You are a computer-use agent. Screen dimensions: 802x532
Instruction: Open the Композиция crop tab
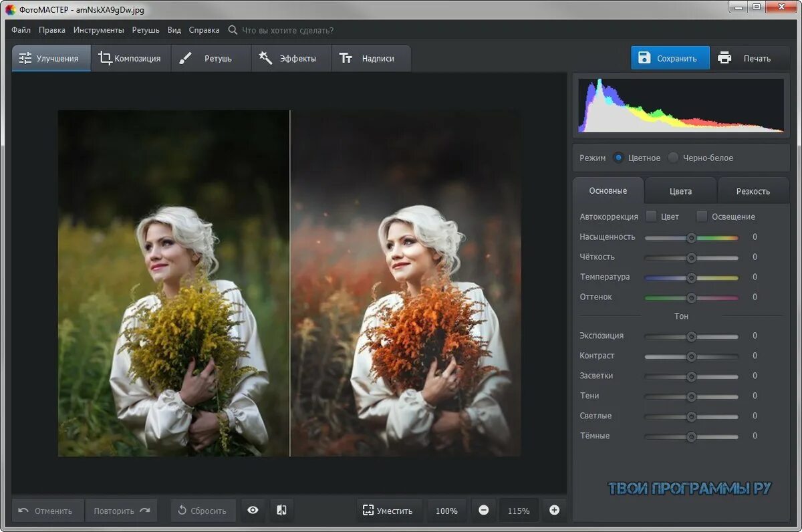[x=130, y=58]
